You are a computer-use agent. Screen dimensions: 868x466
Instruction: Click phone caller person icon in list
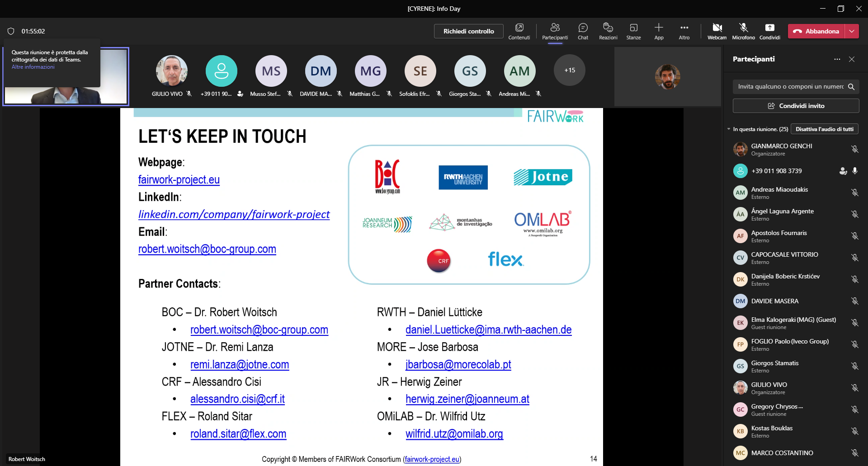click(x=843, y=171)
